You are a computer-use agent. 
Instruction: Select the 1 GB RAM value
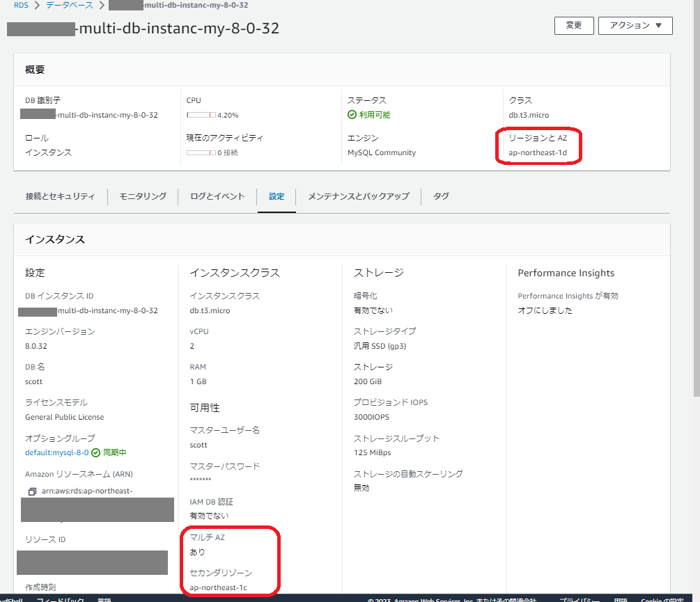coord(199,381)
